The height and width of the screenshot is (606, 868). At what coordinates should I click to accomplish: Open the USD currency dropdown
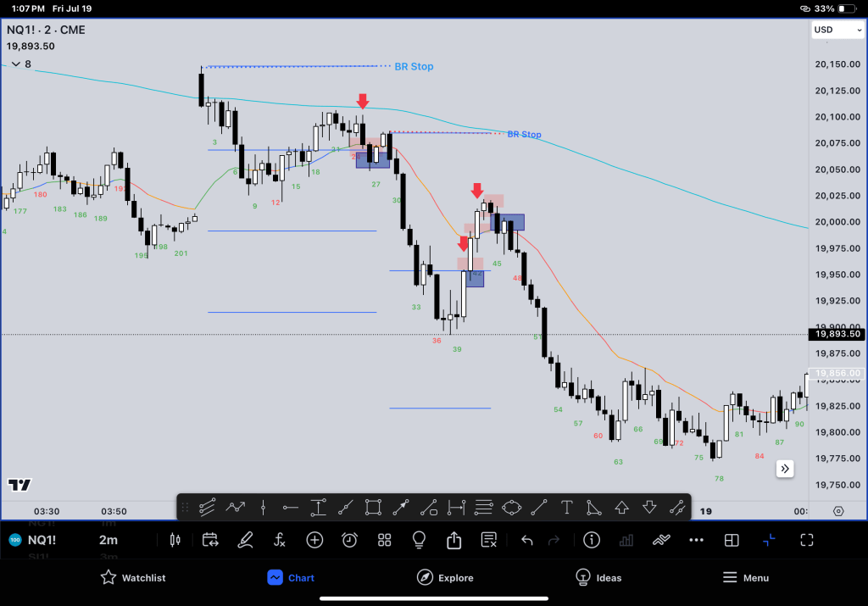click(x=834, y=30)
